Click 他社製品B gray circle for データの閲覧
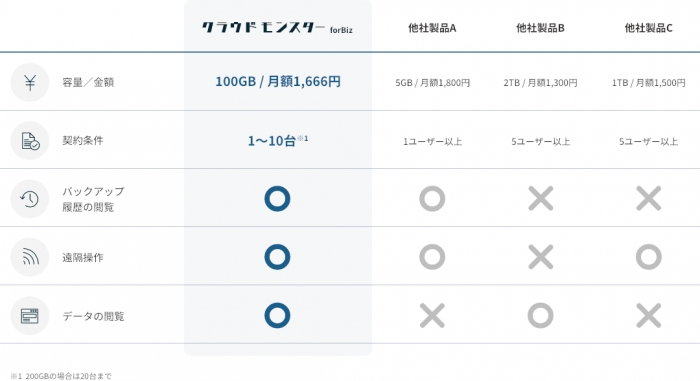Image resolution: width=700 pixels, height=381 pixels. coord(541,315)
